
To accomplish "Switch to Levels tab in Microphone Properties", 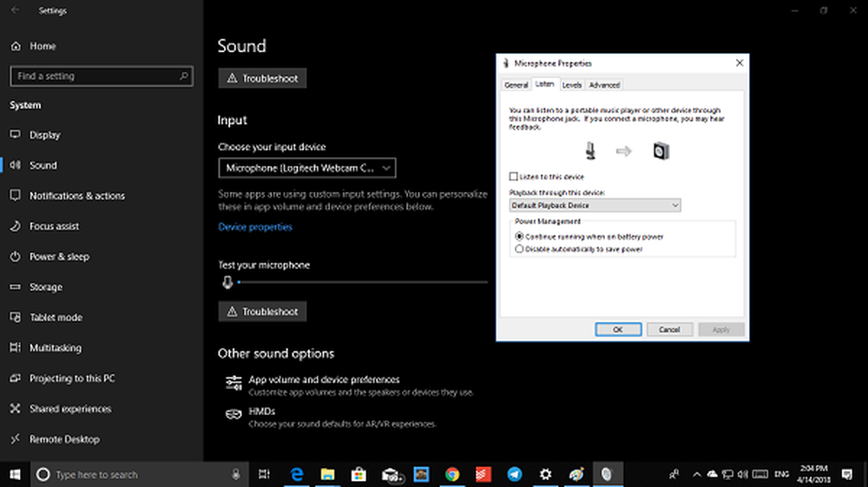I will (x=572, y=85).
